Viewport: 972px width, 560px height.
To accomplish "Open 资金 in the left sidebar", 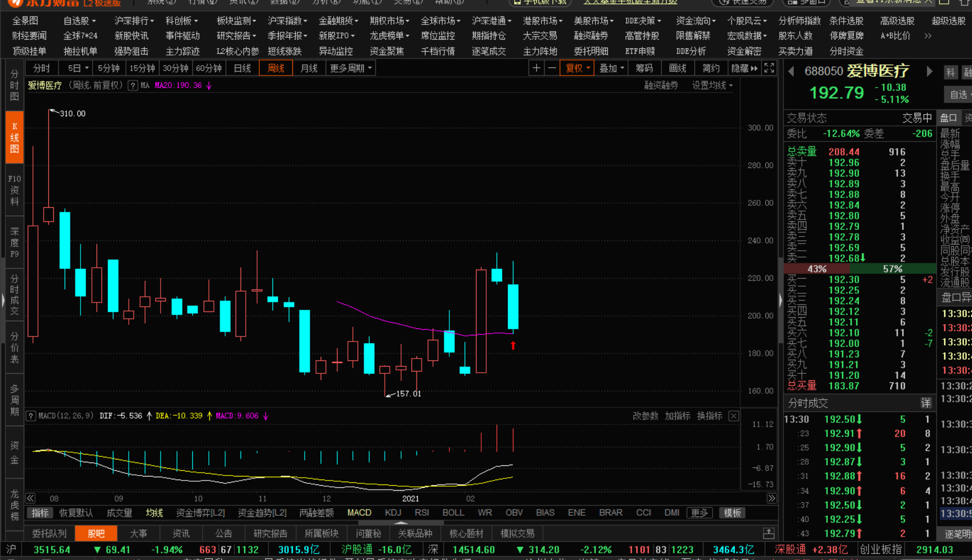I will [15, 452].
